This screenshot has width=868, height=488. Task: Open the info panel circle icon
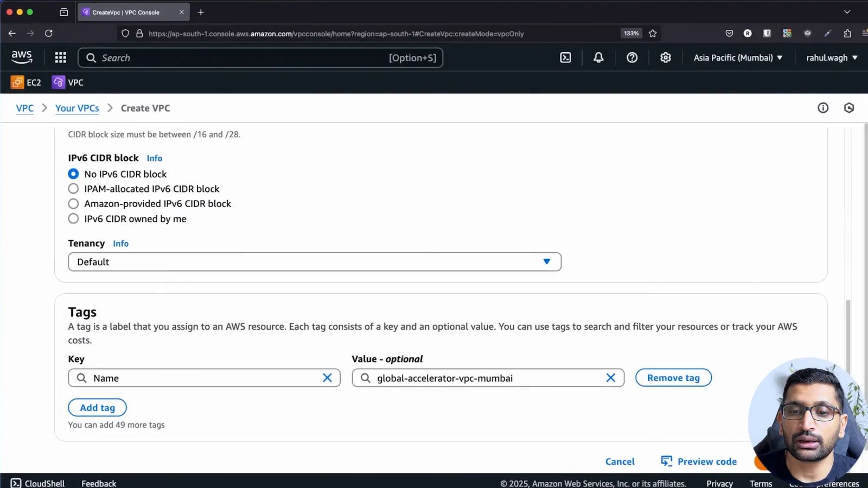pos(823,108)
